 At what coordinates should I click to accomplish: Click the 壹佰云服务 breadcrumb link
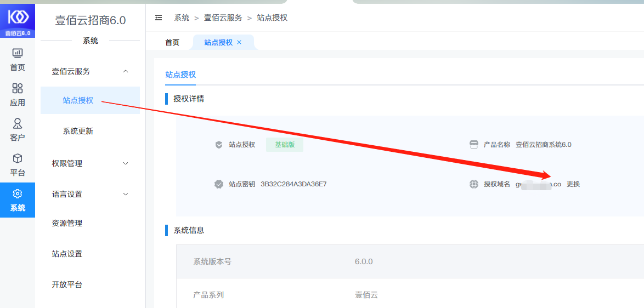[223, 18]
